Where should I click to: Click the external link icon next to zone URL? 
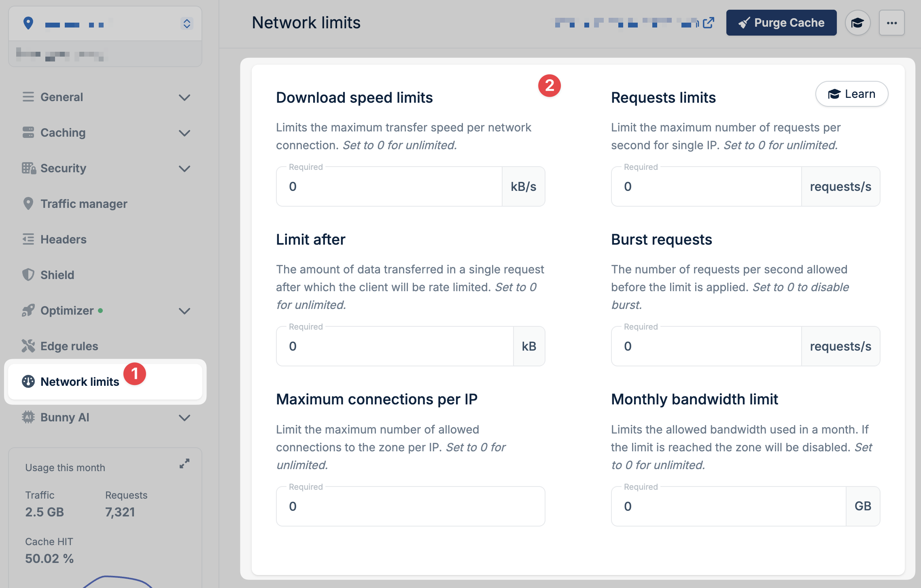709,23
